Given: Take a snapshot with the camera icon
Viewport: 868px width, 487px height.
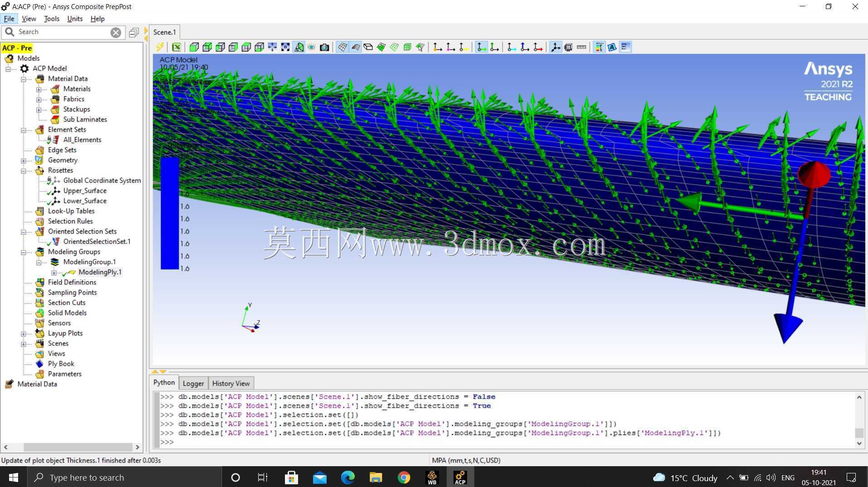Looking at the screenshot, I should click(324, 47).
